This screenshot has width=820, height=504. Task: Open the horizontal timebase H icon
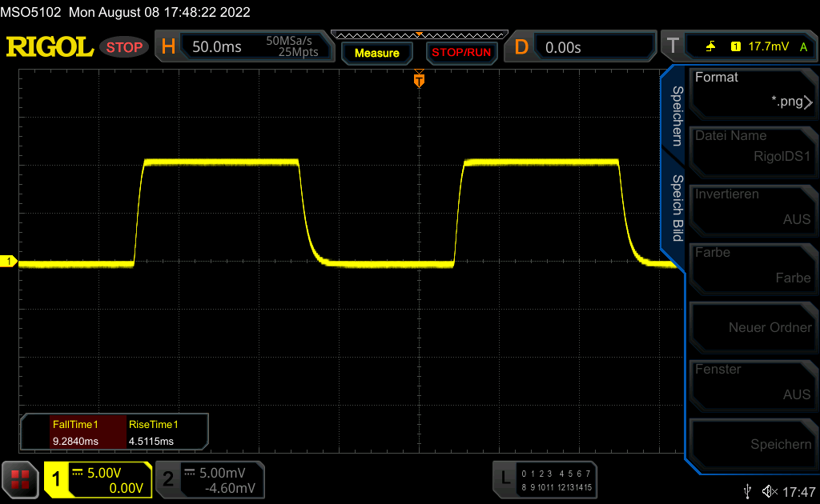click(168, 47)
